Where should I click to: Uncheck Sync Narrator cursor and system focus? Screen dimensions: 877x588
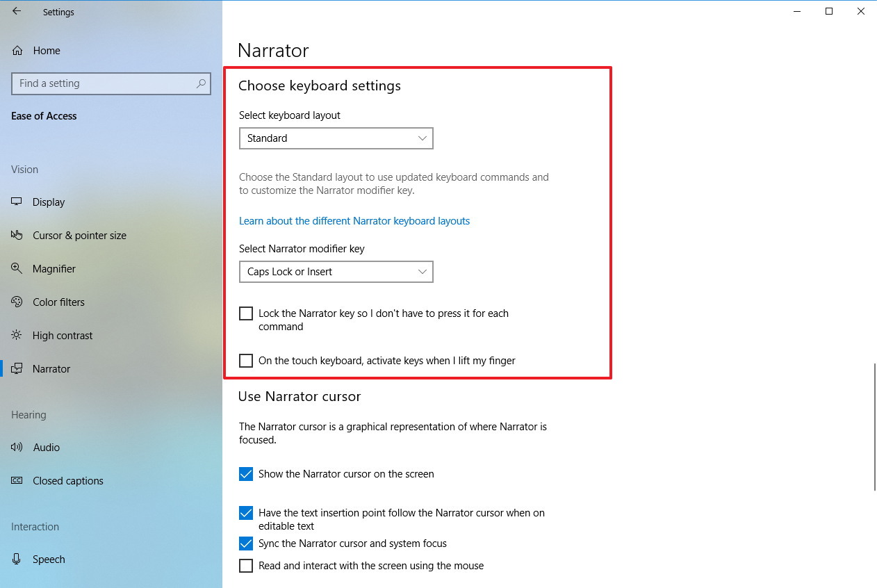(x=246, y=544)
